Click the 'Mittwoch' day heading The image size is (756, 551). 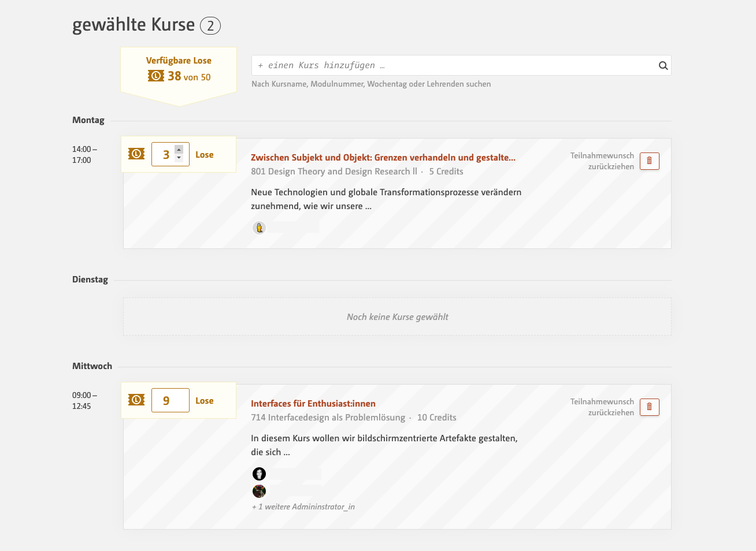[92, 366]
